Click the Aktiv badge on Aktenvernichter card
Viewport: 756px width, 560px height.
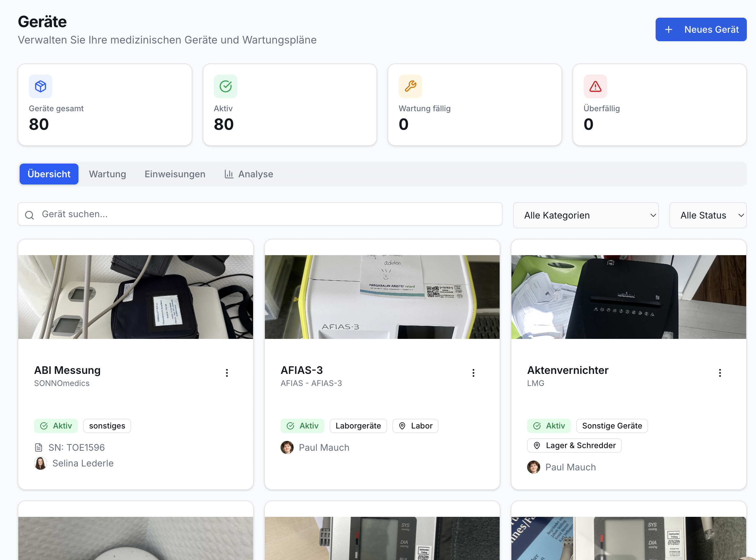[x=549, y=426]
